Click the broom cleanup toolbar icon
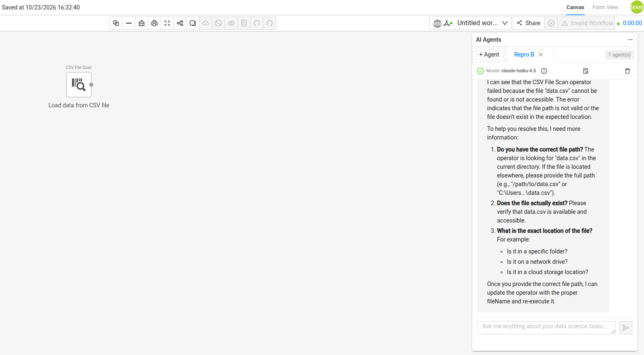This screenshot has height=355, width=644. tap(142, 23)
